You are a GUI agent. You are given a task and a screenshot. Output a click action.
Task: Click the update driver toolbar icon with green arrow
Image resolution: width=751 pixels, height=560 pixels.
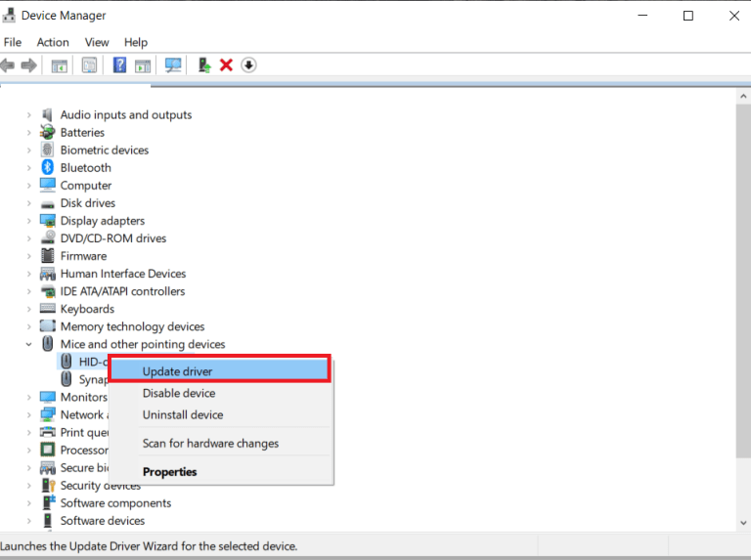pyautogui.click(x=204, y=65)
